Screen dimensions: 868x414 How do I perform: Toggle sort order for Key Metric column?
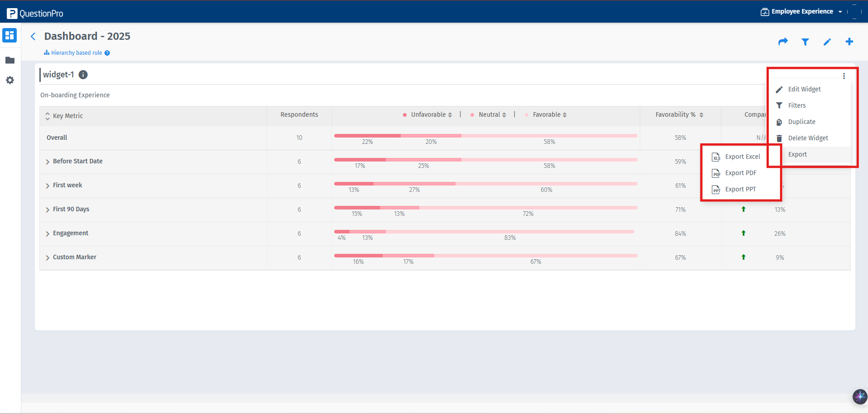pyautogui.click(x=48, y=116)
